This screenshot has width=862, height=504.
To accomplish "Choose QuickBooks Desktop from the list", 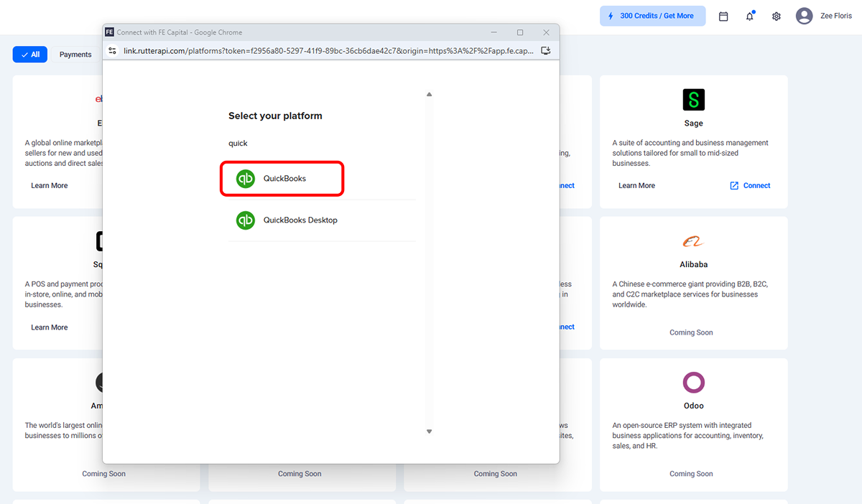I will [x=322, y=220].
